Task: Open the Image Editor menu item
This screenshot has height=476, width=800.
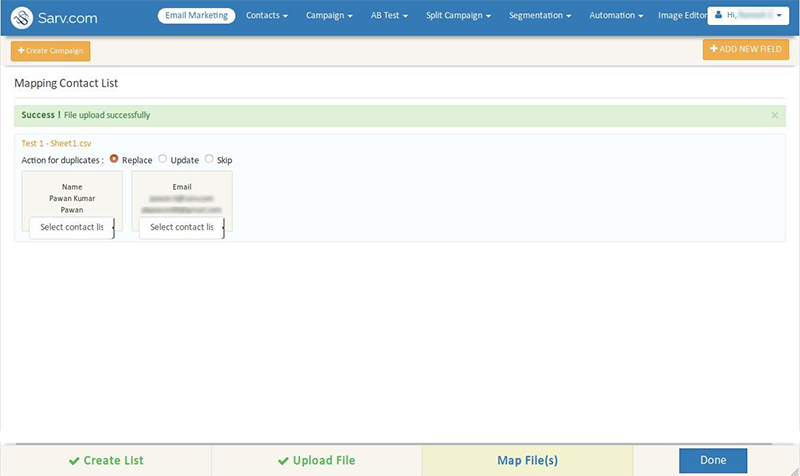Action: click(682, 15)
